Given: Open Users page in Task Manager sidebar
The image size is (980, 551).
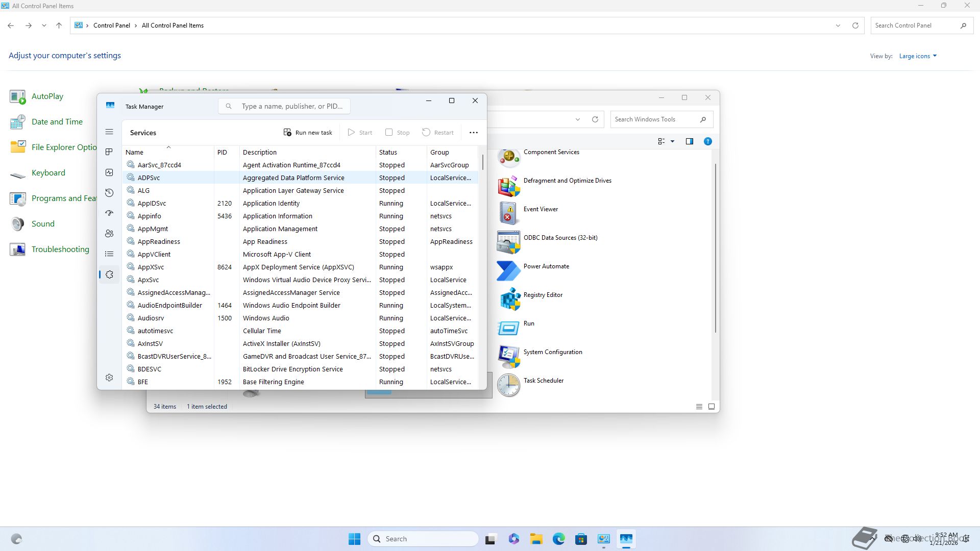Looking at the screenshot, I should point(109,234).
